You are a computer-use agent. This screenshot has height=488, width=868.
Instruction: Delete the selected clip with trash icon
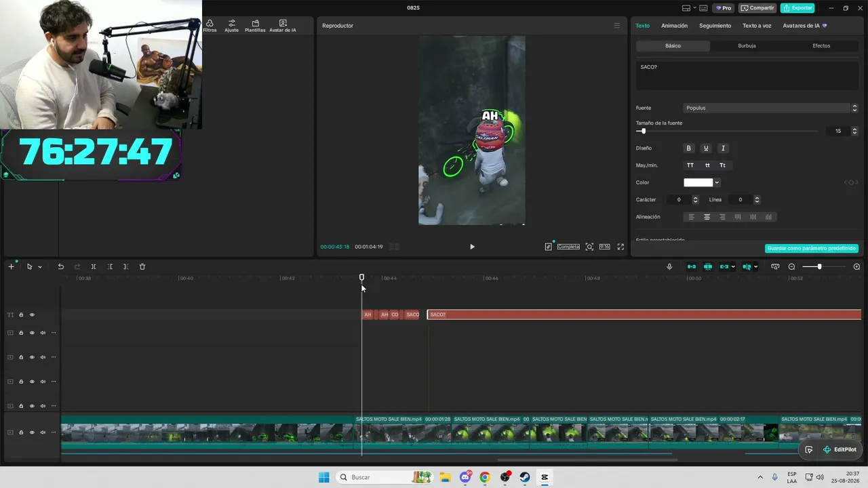142,266
